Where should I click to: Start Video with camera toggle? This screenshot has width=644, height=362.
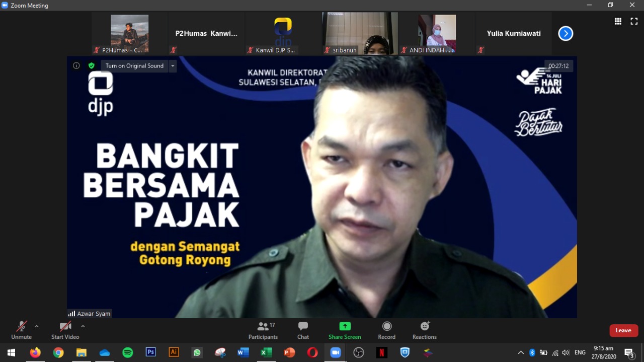pos(65,330)
